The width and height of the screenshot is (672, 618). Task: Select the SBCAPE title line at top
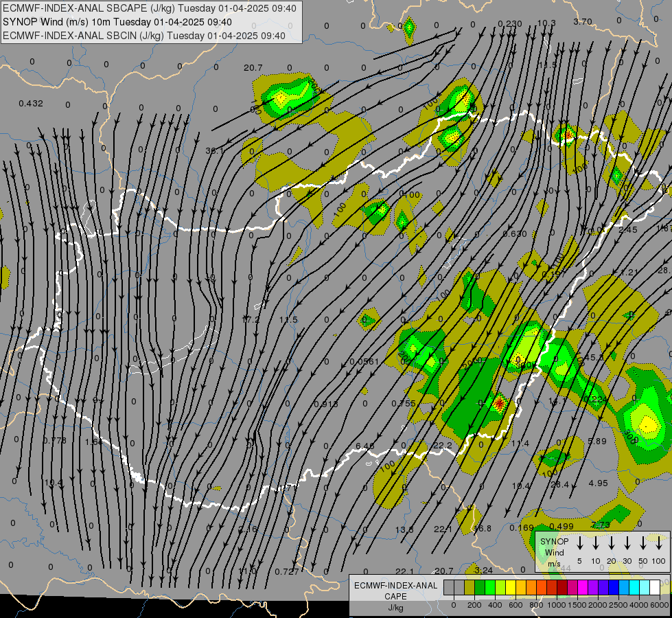150,8
